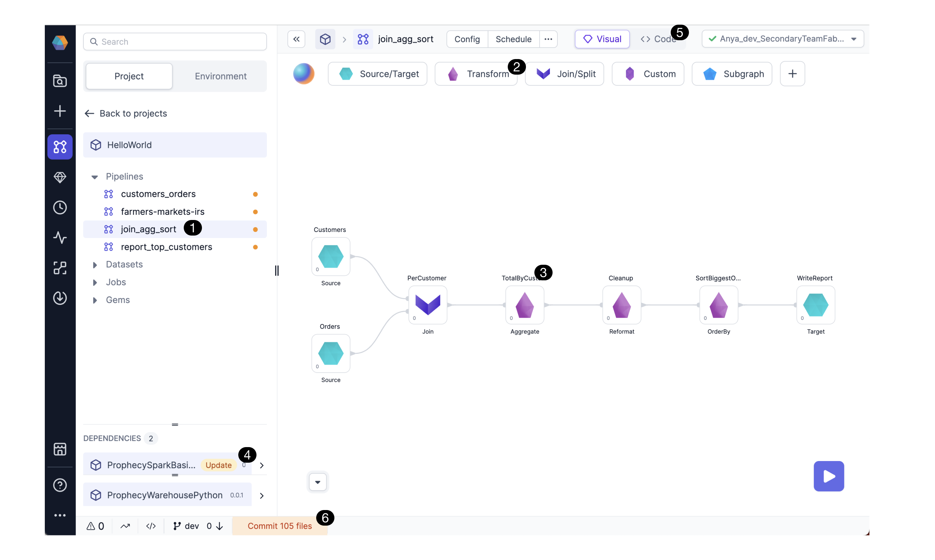Collapse the Pipelines tree section
This screenshot has width=935, height=560.
[x=95, y=177]
